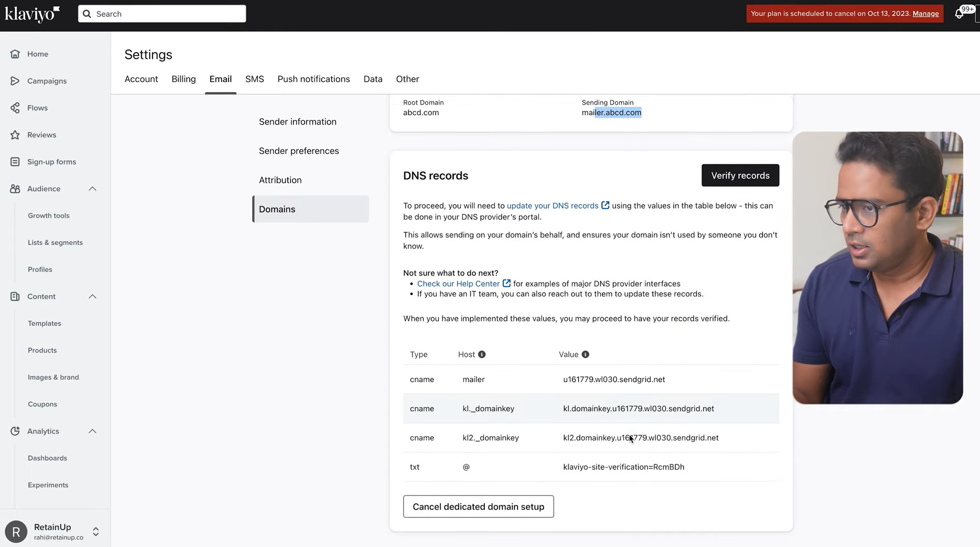The width and height of the screenshot is (980, 547).
Task: Open Sender preferences settings
Action: tap(299, 151)
